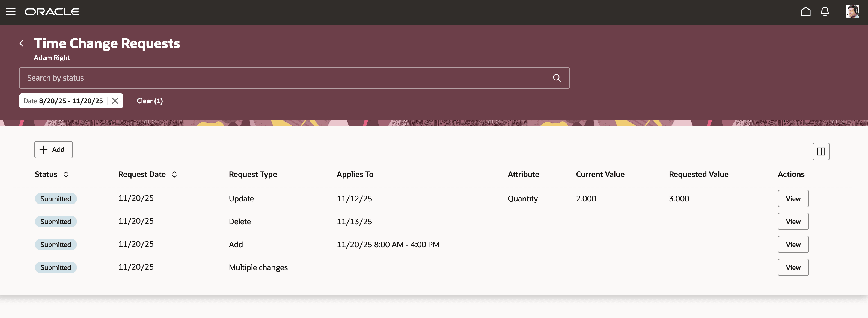The image size is (868, 318).
Task: Sort the table by Request Date
Action: tap(174, 174)
